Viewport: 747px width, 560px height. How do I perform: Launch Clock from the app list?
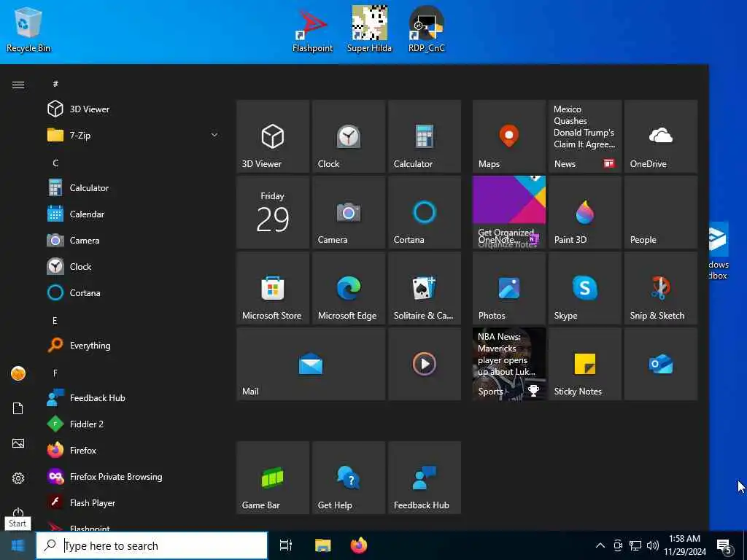pos(133,266)
